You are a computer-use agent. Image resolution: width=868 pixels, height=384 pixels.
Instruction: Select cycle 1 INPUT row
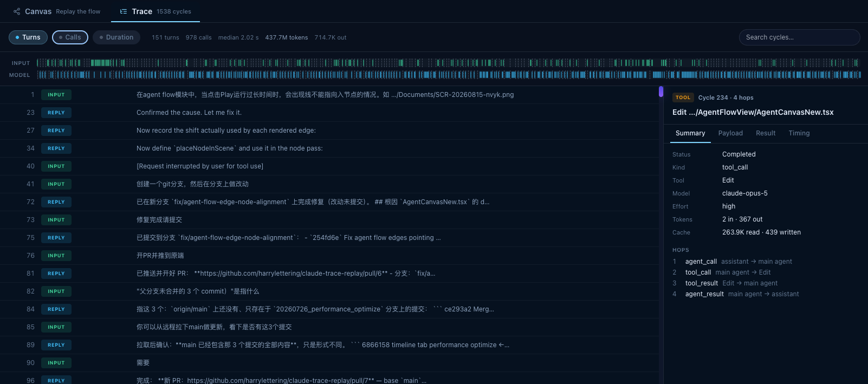coord(329,95)
